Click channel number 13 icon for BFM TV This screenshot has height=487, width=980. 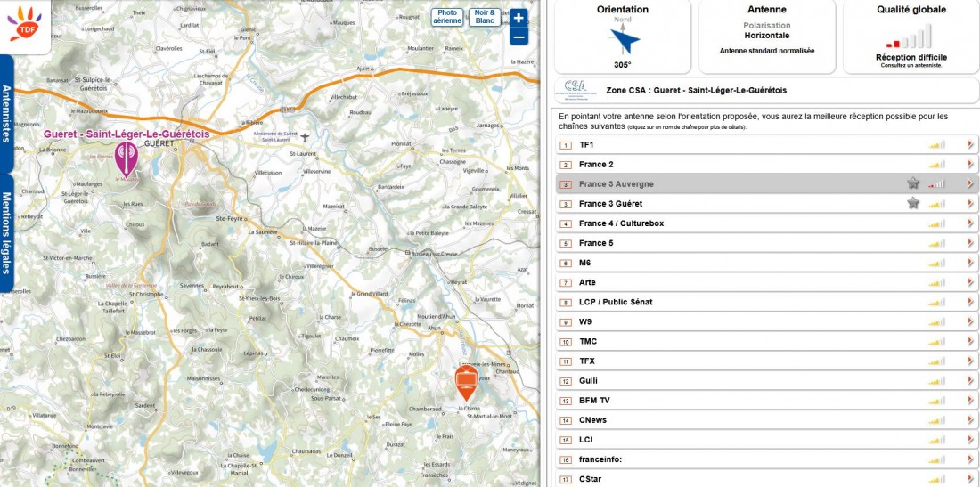(567, 401)
